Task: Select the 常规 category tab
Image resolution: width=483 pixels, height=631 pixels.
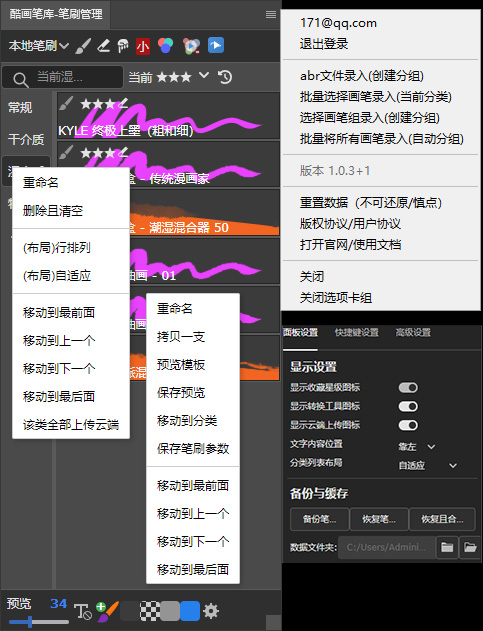Action: point(20,107)
